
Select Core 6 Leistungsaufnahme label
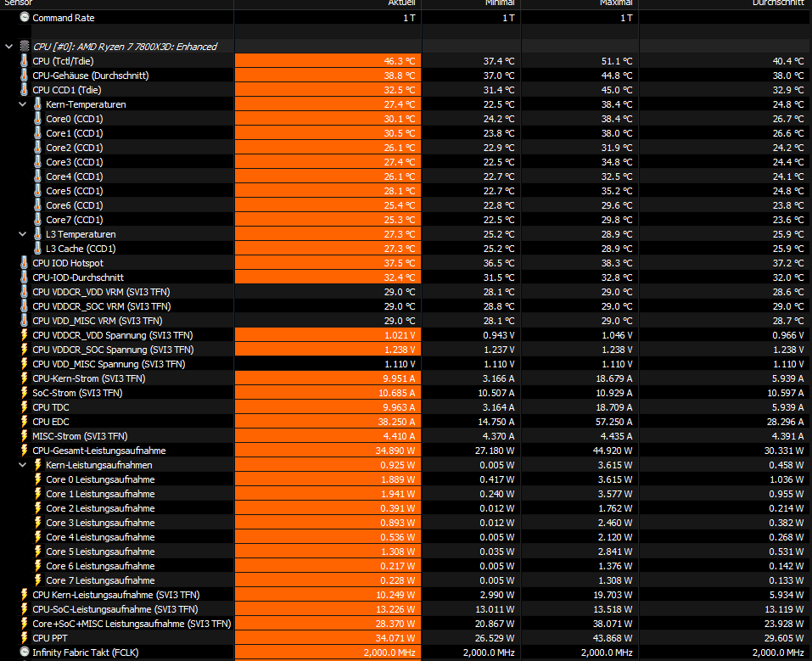(x=100, y=566)
